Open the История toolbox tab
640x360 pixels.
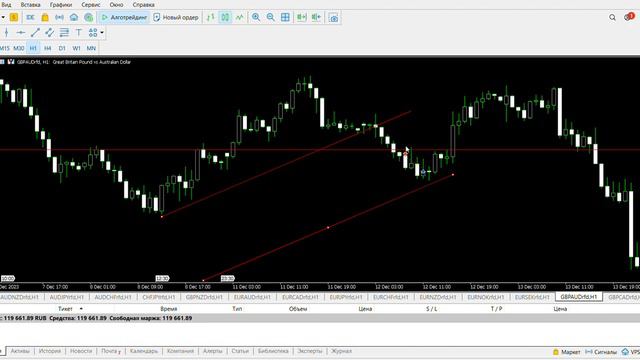tap(50, 351)
